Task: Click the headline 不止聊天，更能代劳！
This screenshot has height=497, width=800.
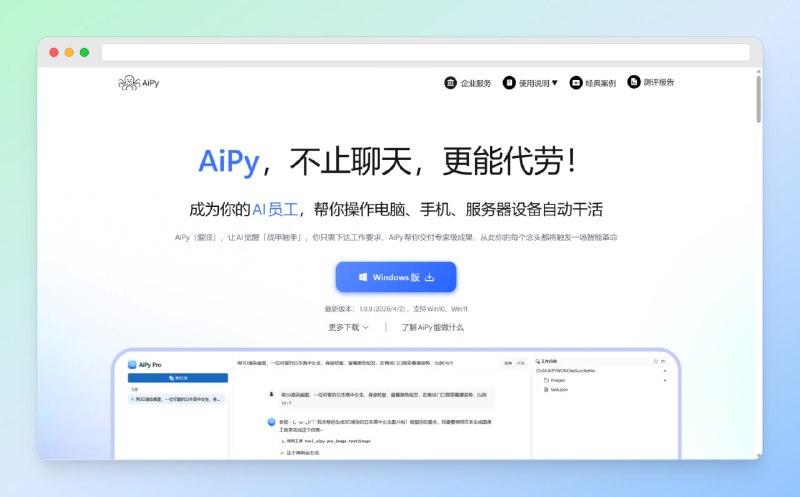Action: click(434, 161)
